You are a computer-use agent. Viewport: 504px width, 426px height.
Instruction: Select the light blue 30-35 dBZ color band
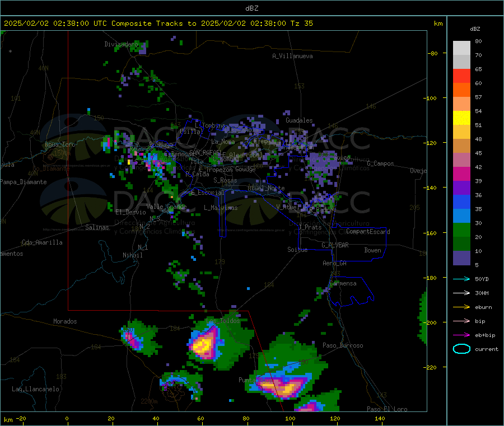click(461, 216)
